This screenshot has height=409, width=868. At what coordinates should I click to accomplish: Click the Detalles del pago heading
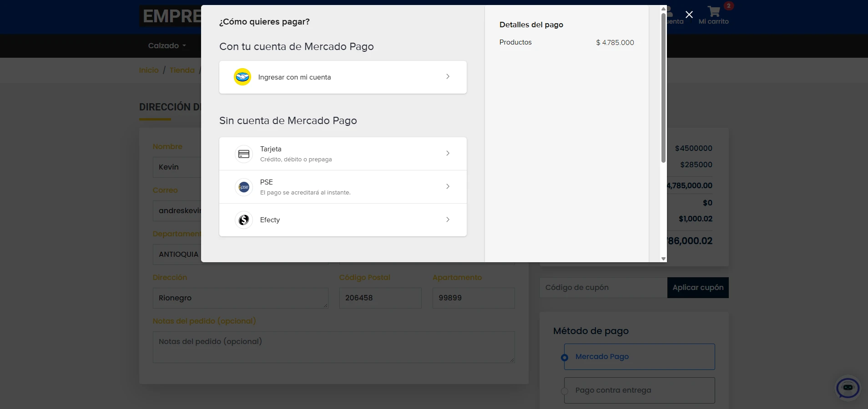(x=531, y=25)
